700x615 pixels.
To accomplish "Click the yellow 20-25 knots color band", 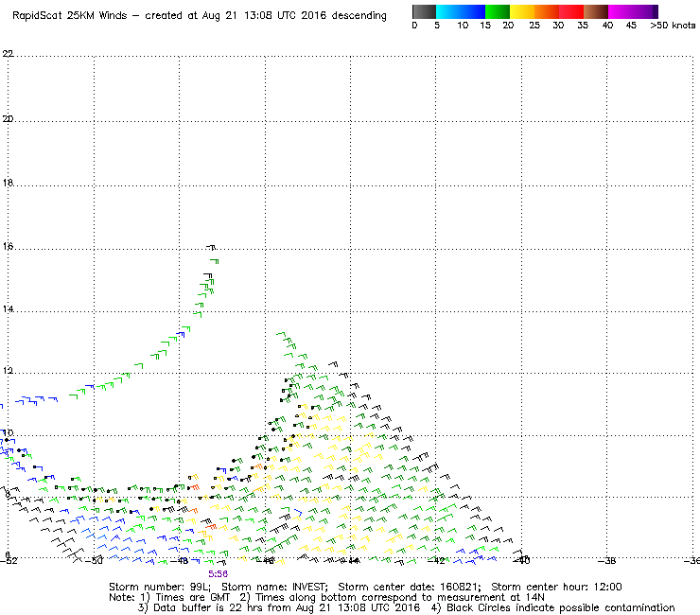I will pos(522,11).
